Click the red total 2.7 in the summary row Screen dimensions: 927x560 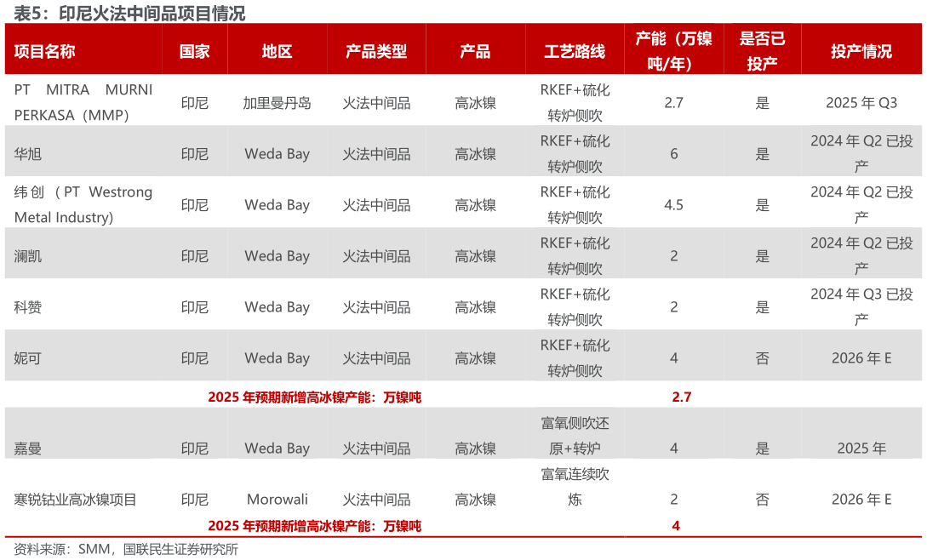pos(681,397)
